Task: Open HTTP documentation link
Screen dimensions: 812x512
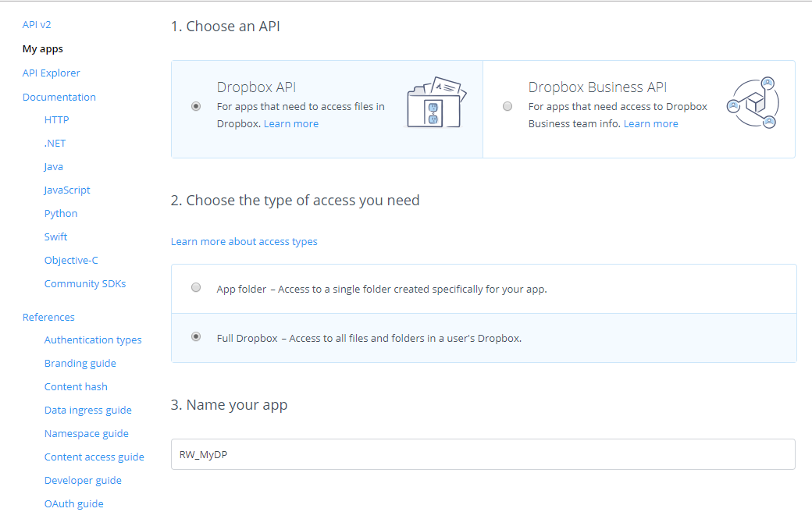Action: (x=56, y=120)
